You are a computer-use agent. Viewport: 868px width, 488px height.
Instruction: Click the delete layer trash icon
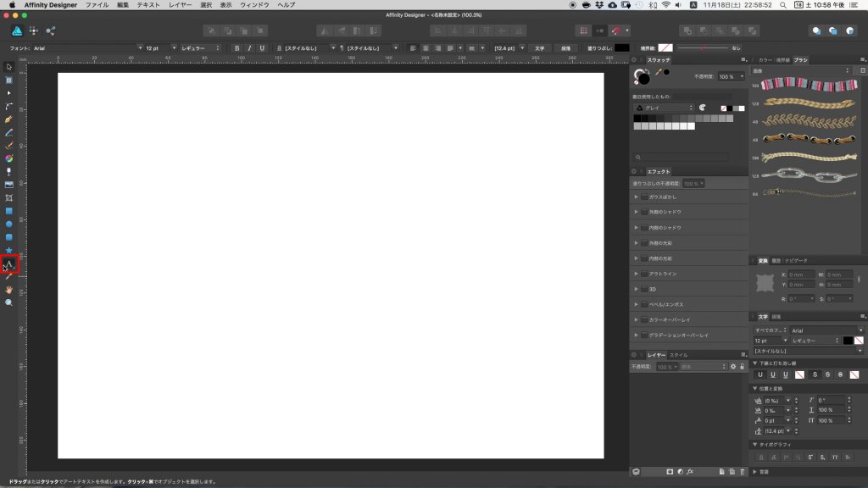pyautogui.click(x=743, y=472)
